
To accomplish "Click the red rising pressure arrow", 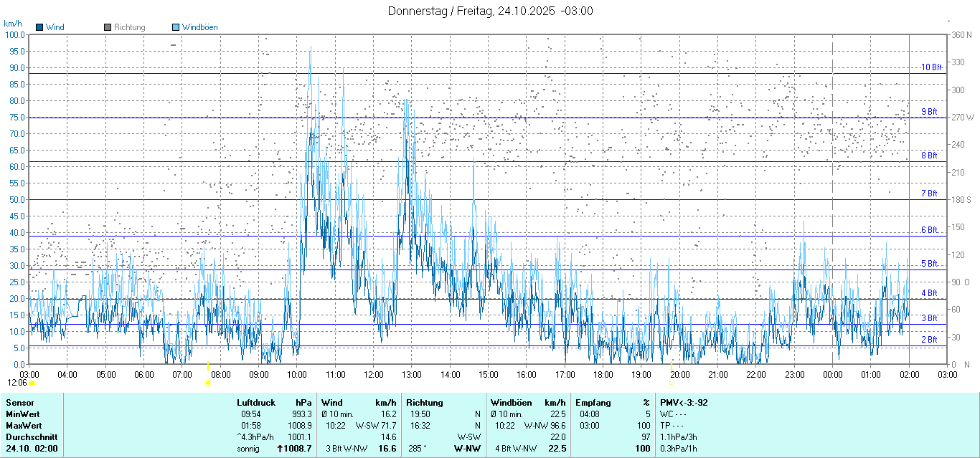I will click(x=280, y=449).
